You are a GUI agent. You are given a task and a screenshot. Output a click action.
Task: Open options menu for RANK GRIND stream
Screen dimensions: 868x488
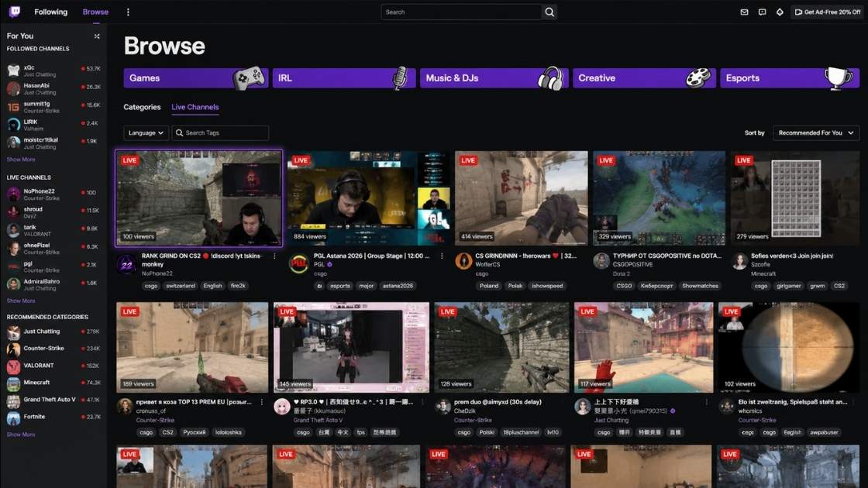coord(274,256)
